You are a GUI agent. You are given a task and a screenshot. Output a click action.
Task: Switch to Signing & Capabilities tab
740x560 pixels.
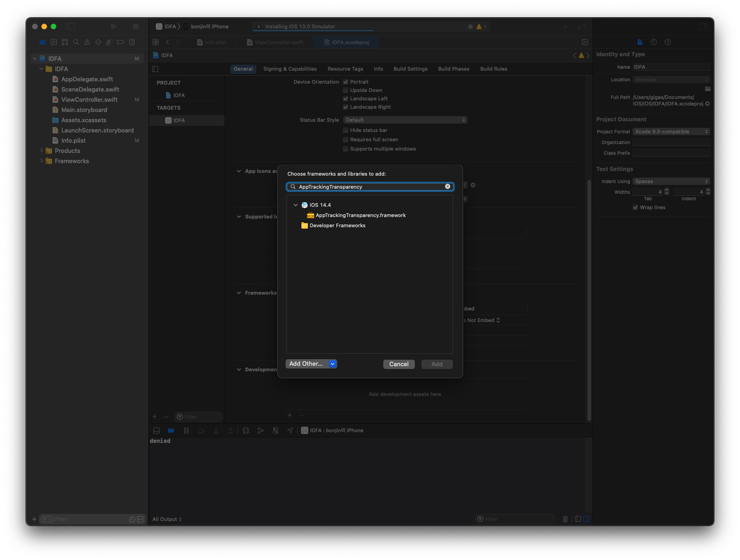pos(290,69)
